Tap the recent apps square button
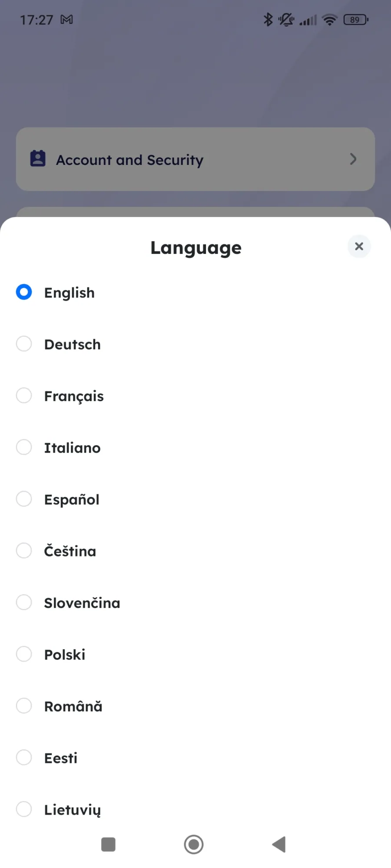Image resolution: width=391 pixels, height=868 pixels. pyautogui.click(x=108, y=845)
